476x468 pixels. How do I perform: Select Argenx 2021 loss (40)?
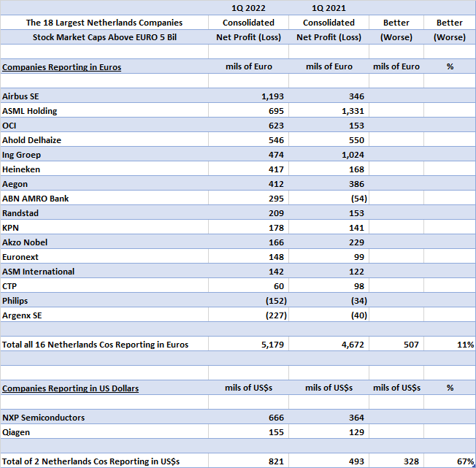coord(358,315)
